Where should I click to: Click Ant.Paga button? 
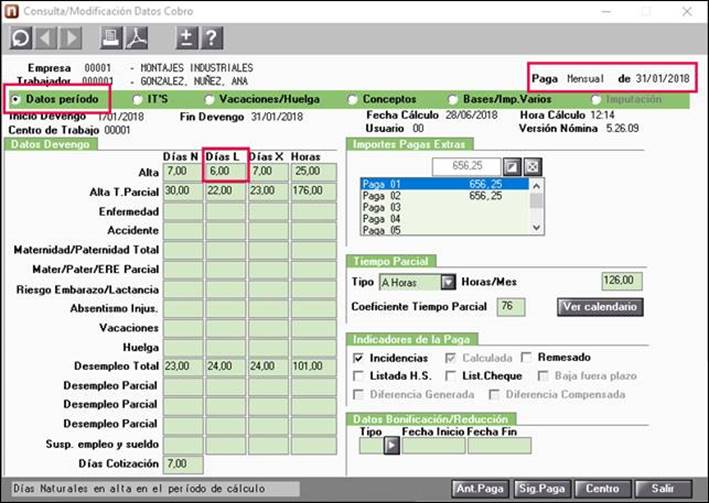click(x=480, y=489)
